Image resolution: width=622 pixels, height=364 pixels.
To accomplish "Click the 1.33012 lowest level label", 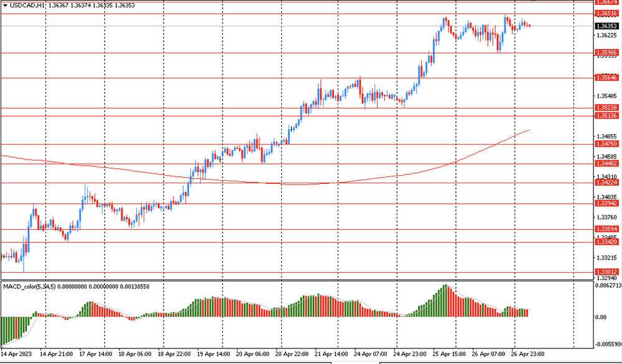I will (606, 272).
